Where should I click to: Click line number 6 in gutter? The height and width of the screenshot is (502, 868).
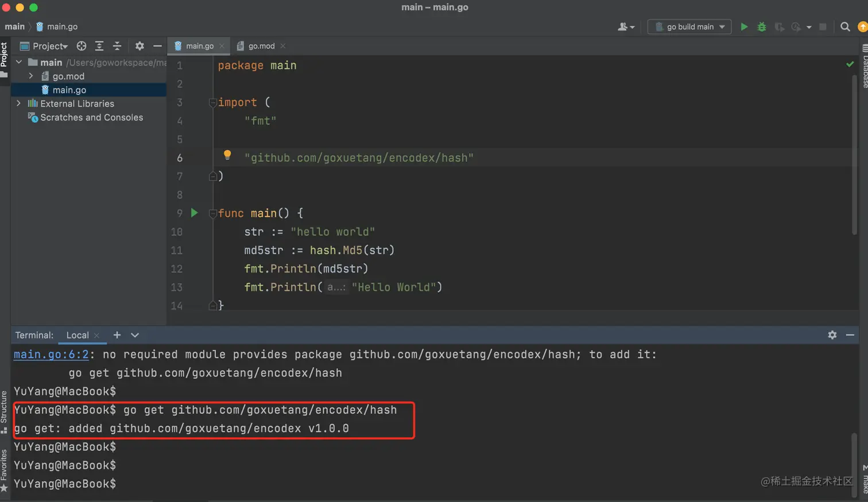pos(179,158)
